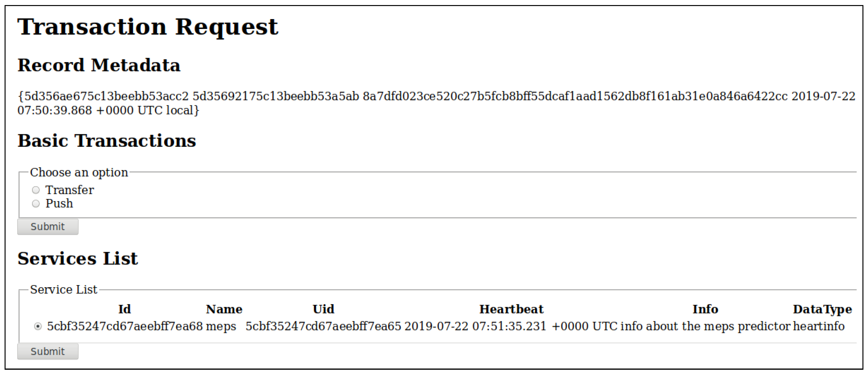Click the Record Metadata heading

coord(99,65)
